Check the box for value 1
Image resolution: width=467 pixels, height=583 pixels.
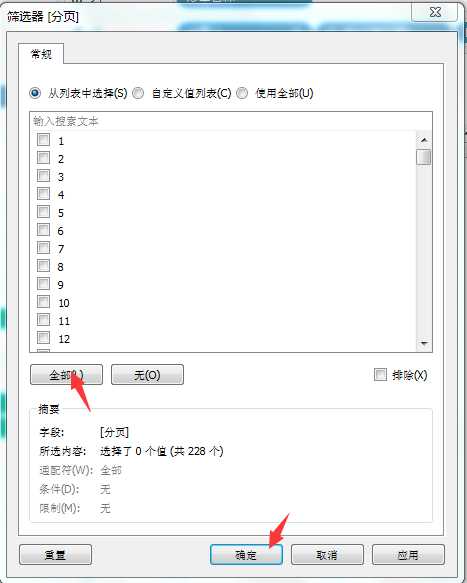[44, 140]
